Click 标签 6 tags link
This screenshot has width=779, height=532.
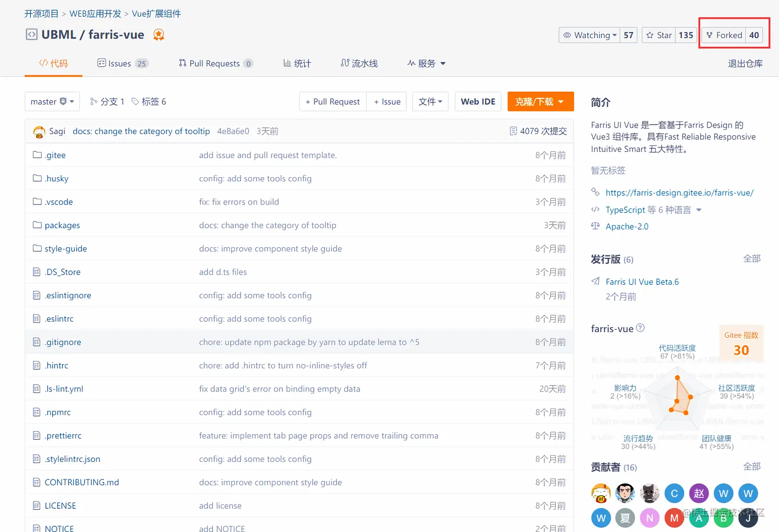(x=149, y=101)
